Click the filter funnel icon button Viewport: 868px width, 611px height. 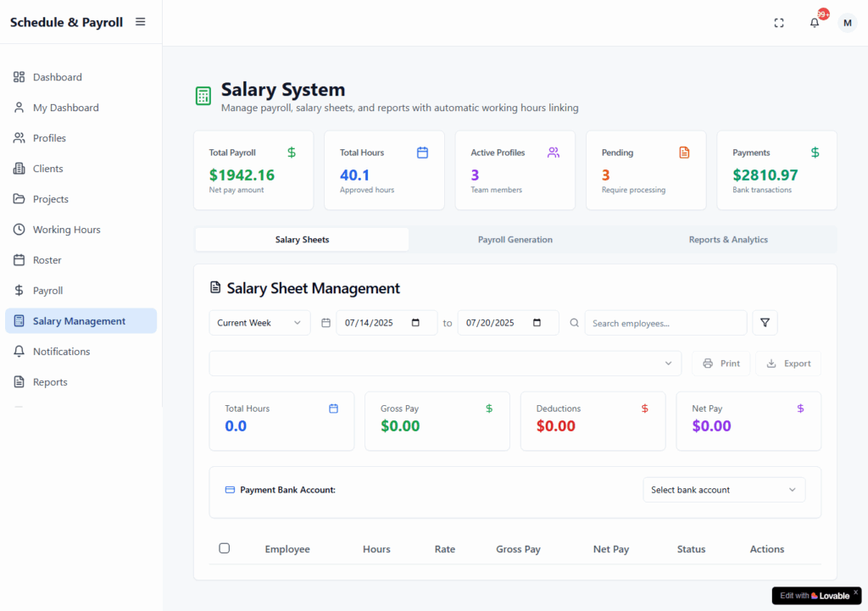pyautogui.click(x=765, y=323)
